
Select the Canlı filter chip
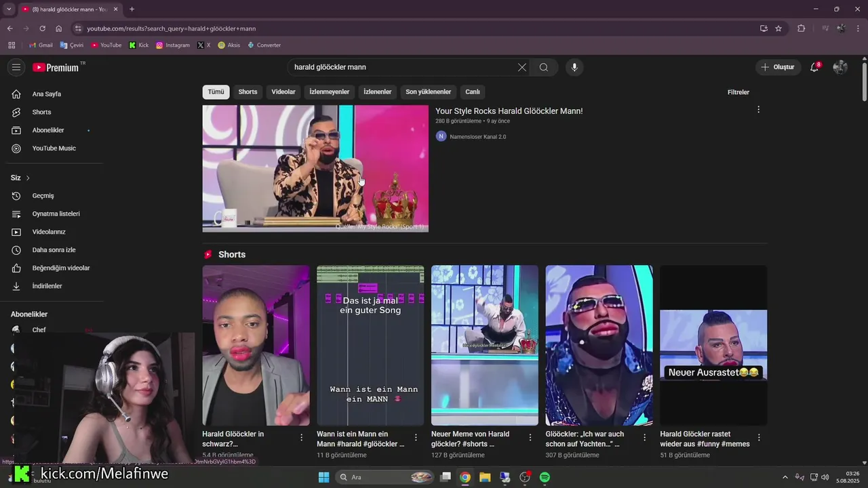[x=473, y=91]
